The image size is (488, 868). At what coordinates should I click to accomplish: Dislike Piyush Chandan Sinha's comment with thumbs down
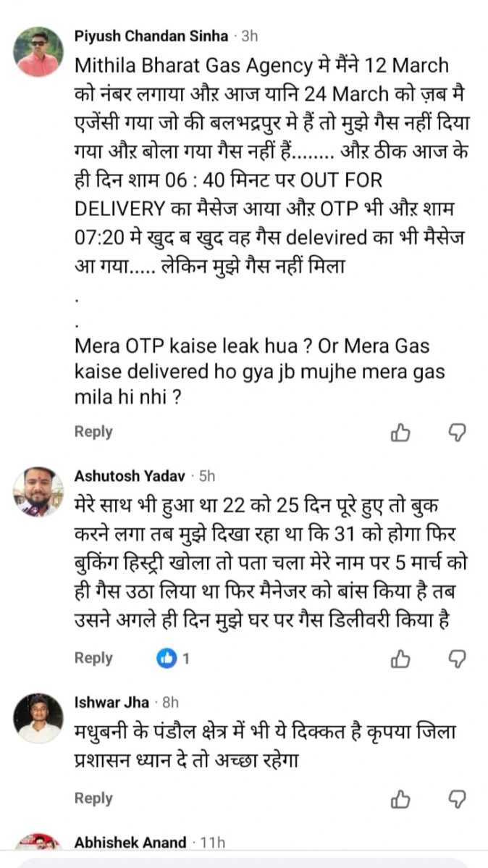[458, 431]
